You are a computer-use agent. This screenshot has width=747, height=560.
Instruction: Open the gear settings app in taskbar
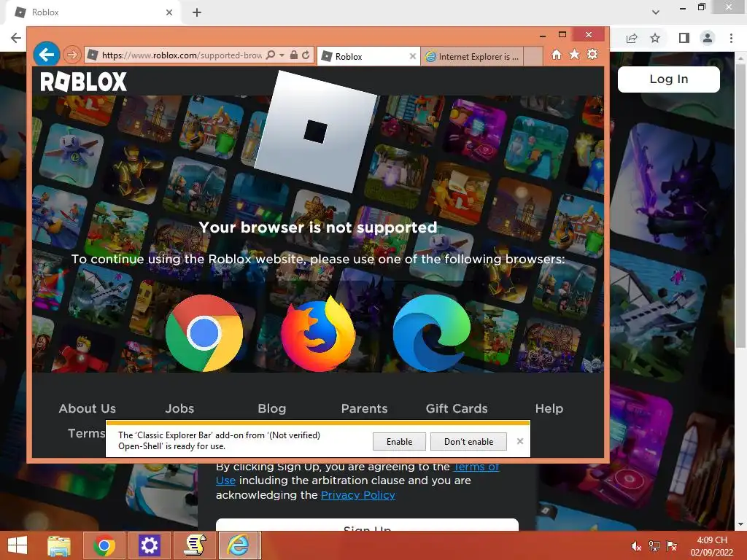(x=149, y=545)
